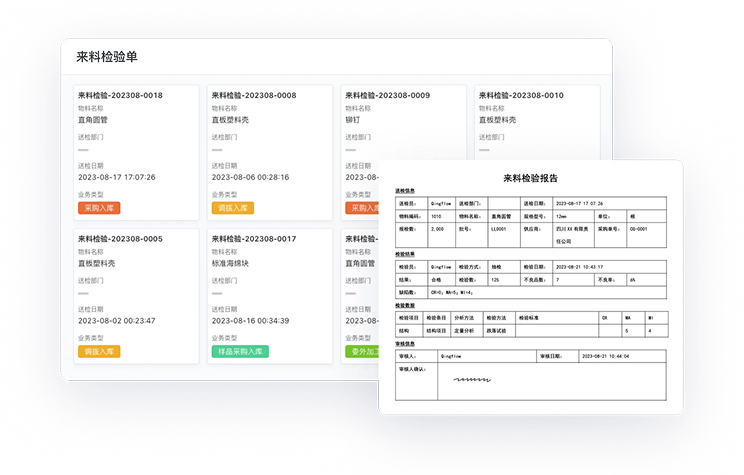Click 检验数据 section heading in report
Viewport: 744px width, 475px height.
405,305
